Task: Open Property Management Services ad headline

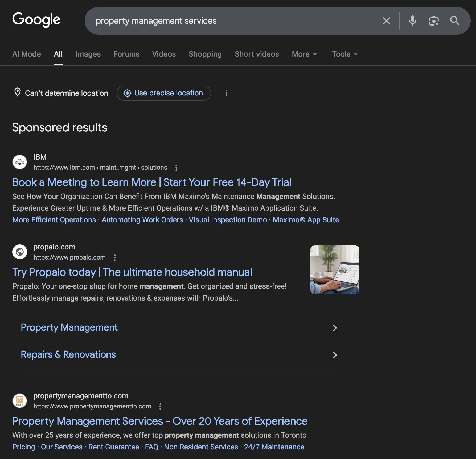Action: point(160,421)
